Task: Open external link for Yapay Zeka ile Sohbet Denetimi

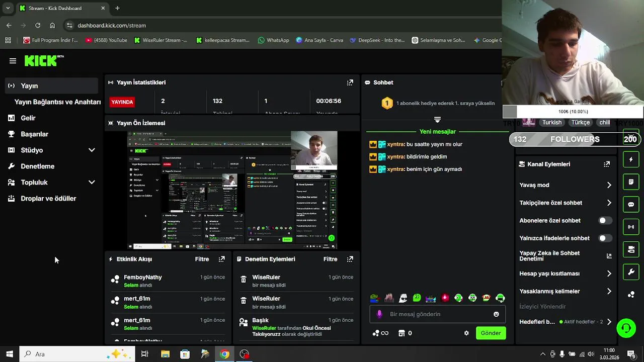Action: tap(609, 256)
